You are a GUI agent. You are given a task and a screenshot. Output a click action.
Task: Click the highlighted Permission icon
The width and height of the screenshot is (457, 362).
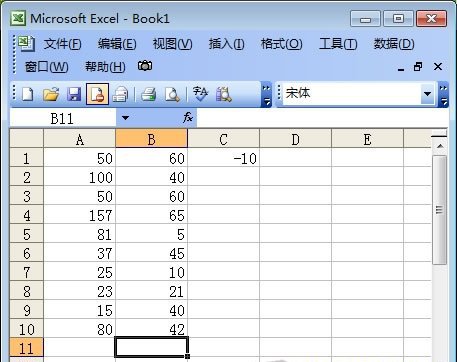click(97, 94)
